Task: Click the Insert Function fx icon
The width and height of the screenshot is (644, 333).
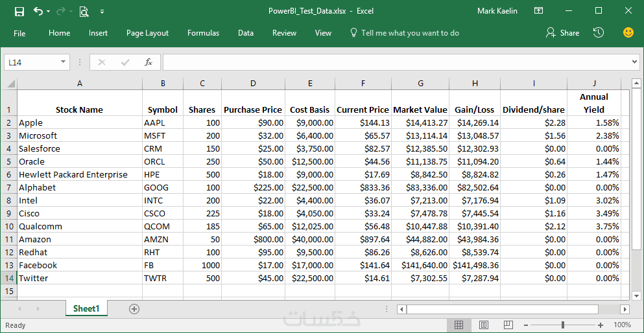Action: click(149, 62)
